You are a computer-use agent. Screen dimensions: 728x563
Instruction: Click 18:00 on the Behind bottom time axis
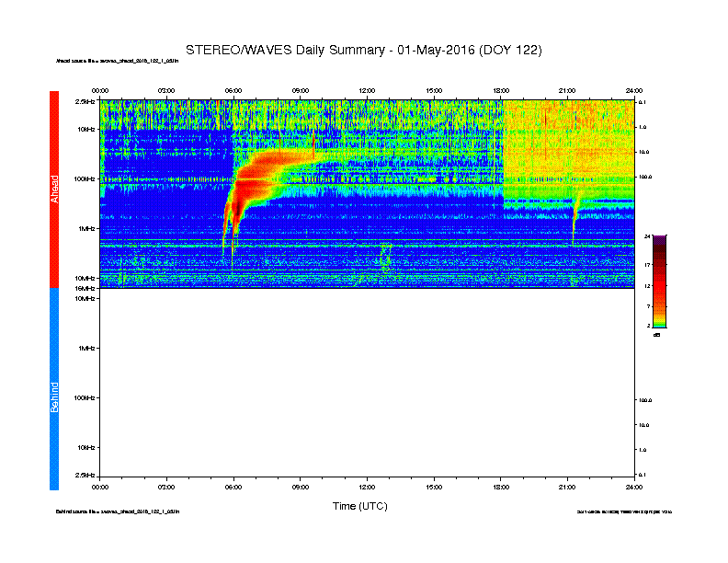(x=500, y=488)
